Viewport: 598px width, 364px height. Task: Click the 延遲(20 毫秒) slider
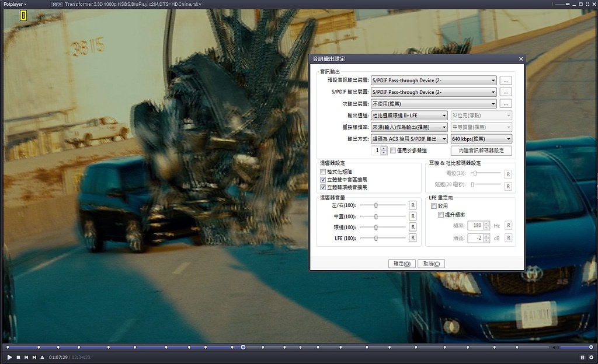(x=485, y=185)
